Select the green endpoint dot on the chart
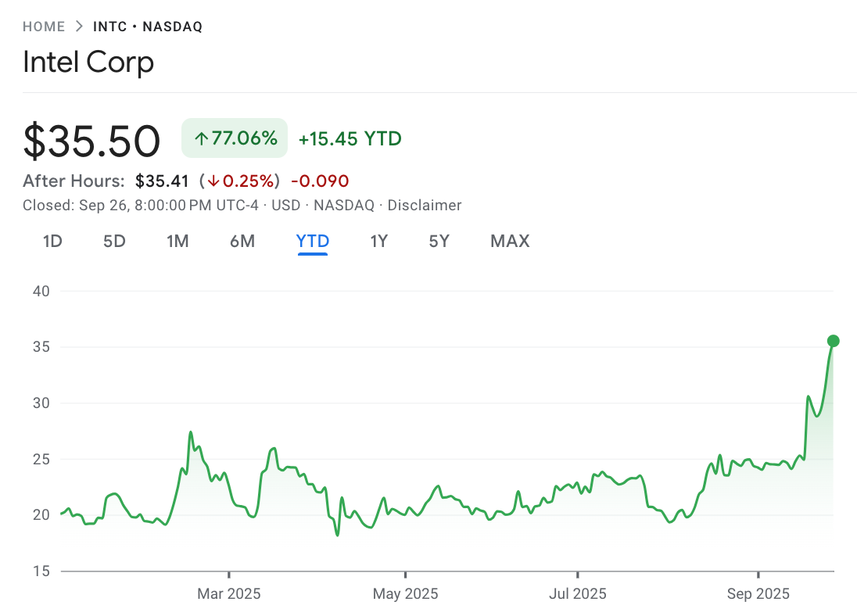This screenshot has width=857, height=616. (834, 340)
